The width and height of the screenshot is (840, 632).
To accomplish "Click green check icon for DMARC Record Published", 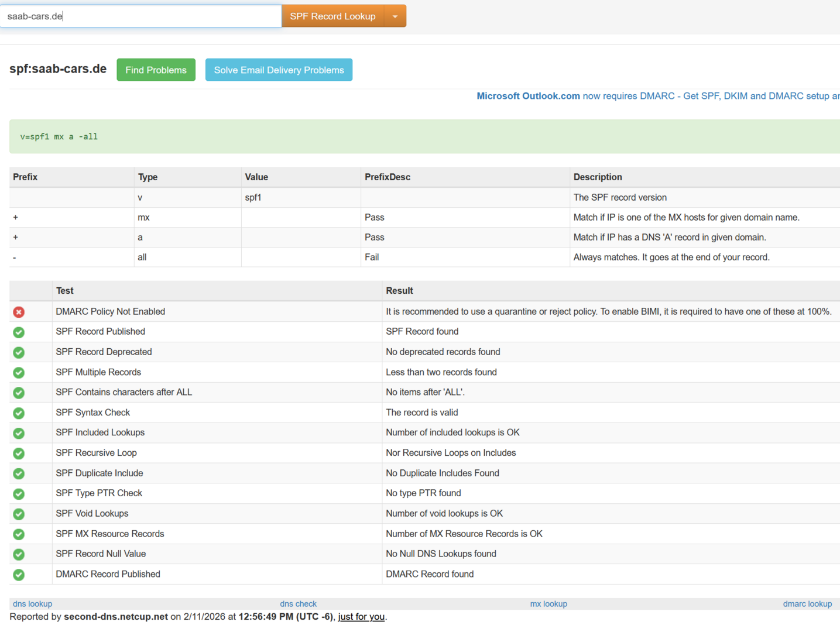I will tap(19, 575).
